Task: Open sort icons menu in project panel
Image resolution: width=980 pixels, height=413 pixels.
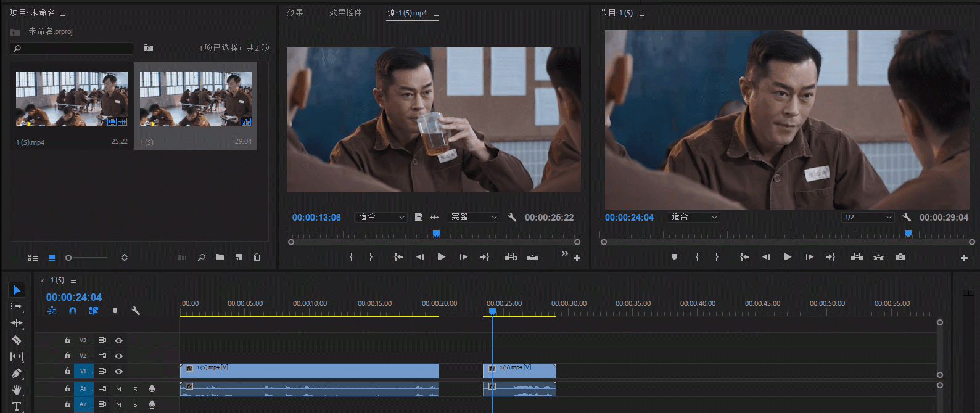Action: pyautogui.click(x=125, y=258)
